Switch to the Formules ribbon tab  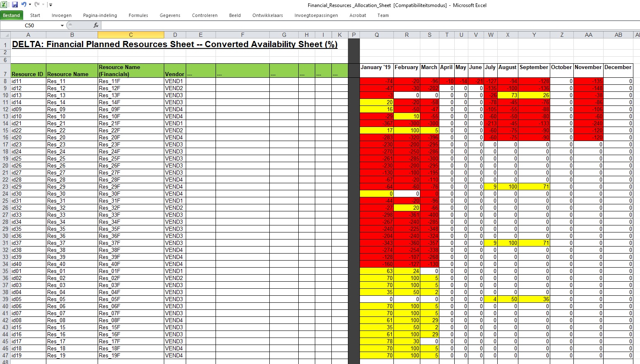[138, 15]
